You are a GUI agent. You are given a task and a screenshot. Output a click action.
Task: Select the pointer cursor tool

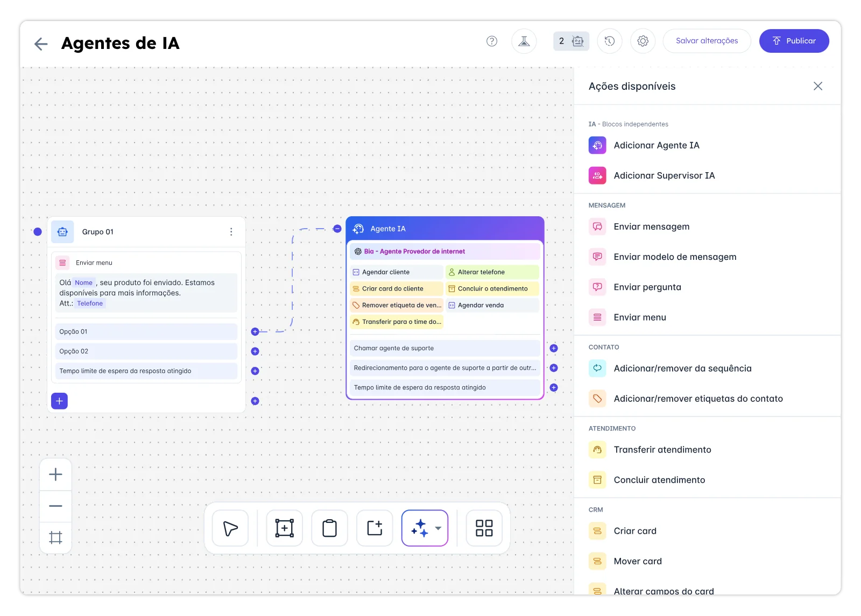230,528
